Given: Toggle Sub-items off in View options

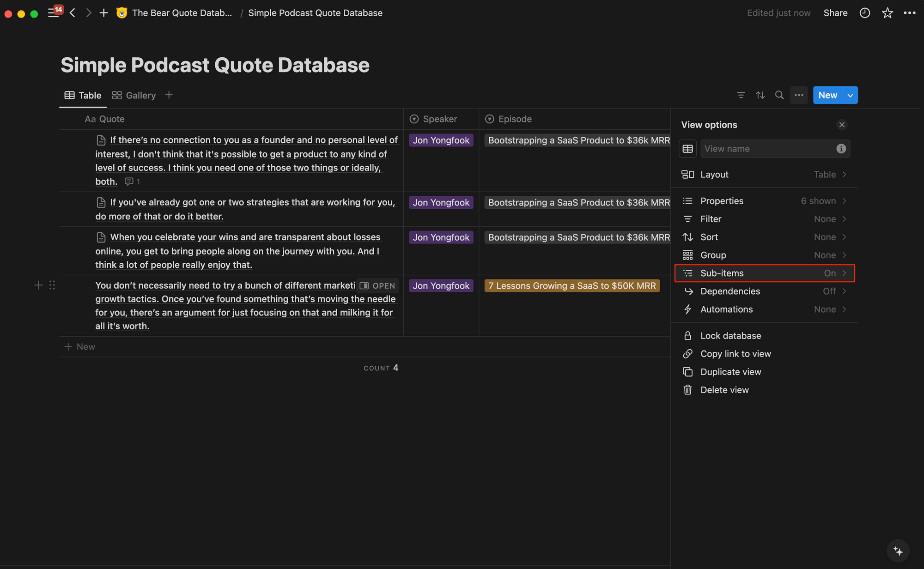Looking at the screenshot, I should click(x=765, y=273).
